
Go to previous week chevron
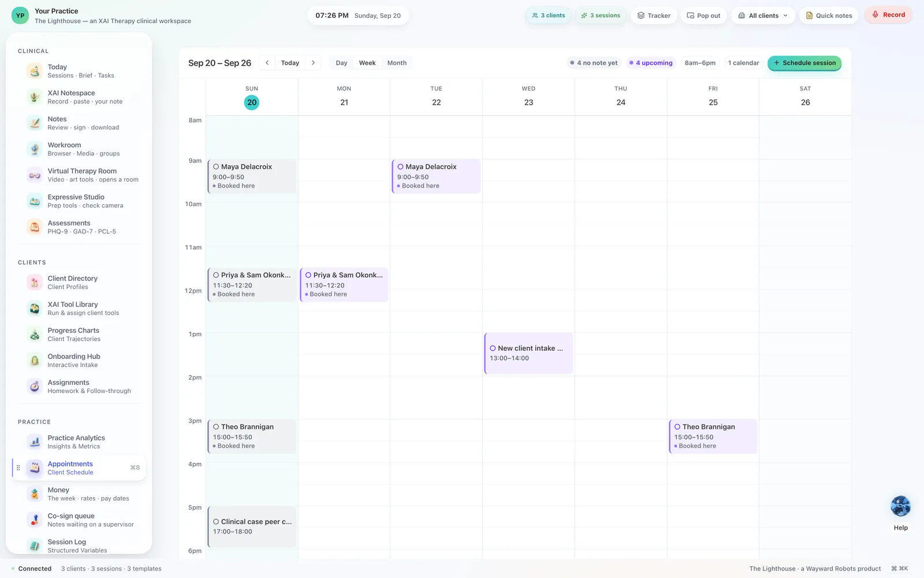pyautogui.click(x=267, y=63)
